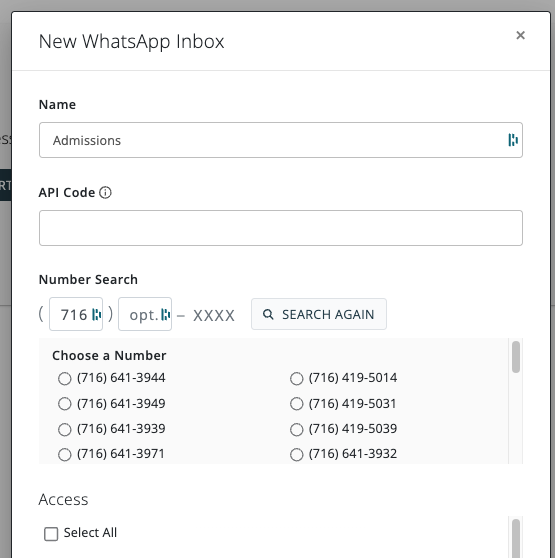Focus the Name field containing Admissions
The image size is (555, 558).
pyautogui.click(x=281, y=140)
